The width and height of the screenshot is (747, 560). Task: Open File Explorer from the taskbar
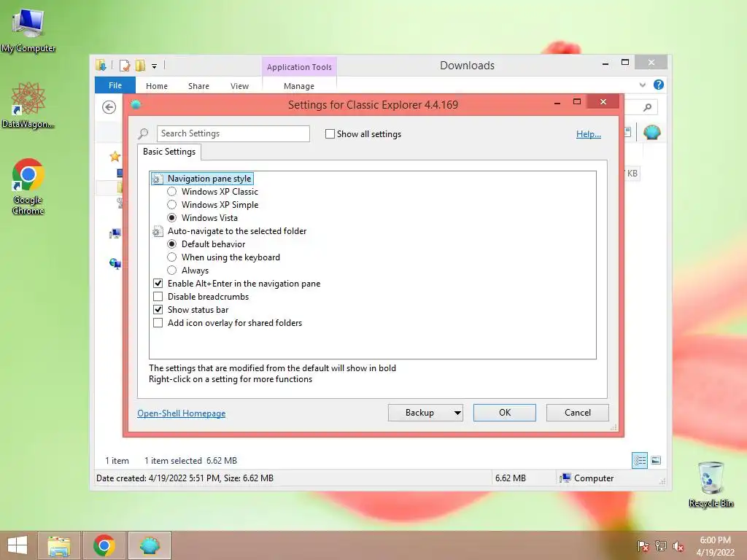[x=59, y=545]
